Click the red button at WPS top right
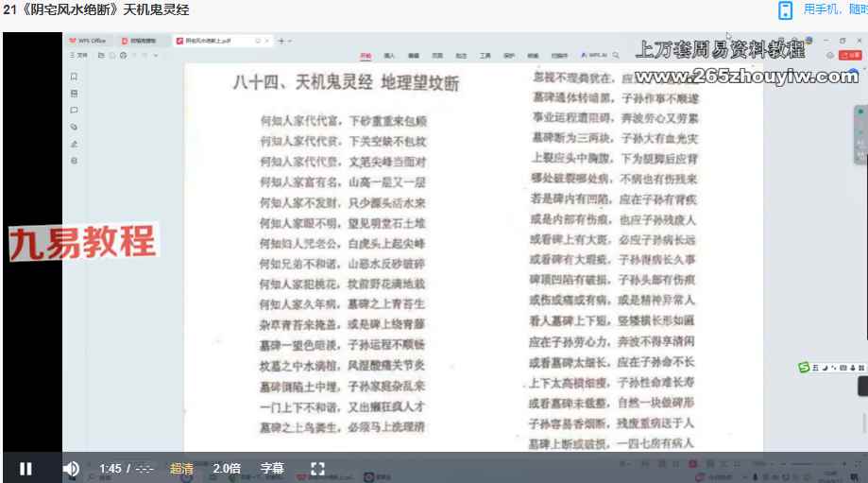Viewport: 868px width, 483px height. tap(850, 55)
